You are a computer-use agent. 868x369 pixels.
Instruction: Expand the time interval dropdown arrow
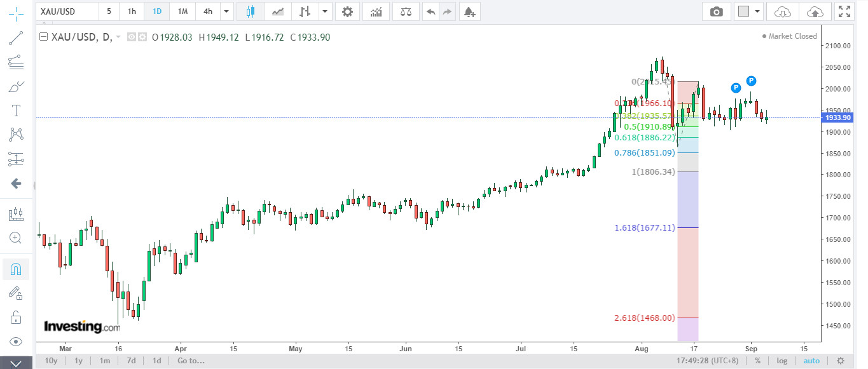pos(227,11)
